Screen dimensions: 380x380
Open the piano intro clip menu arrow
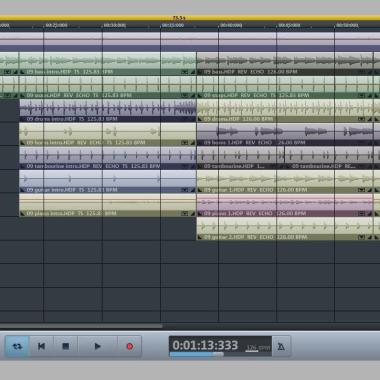tap(185, 214)
